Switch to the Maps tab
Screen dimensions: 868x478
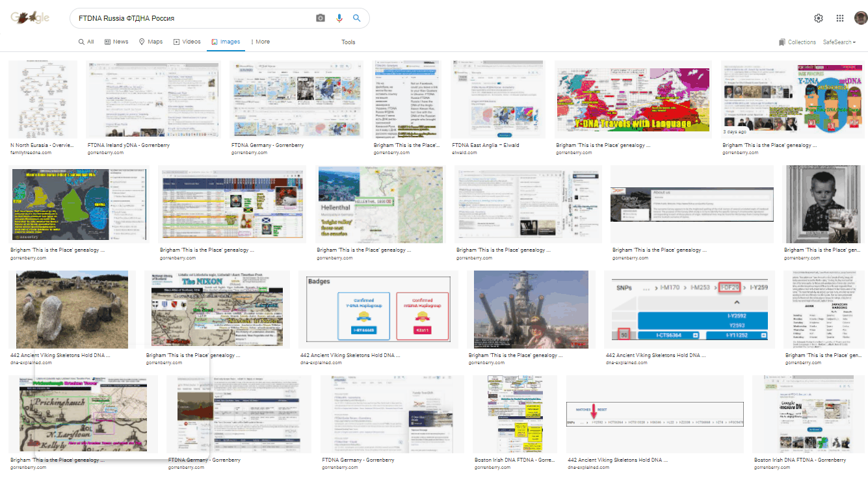(151, 42)
